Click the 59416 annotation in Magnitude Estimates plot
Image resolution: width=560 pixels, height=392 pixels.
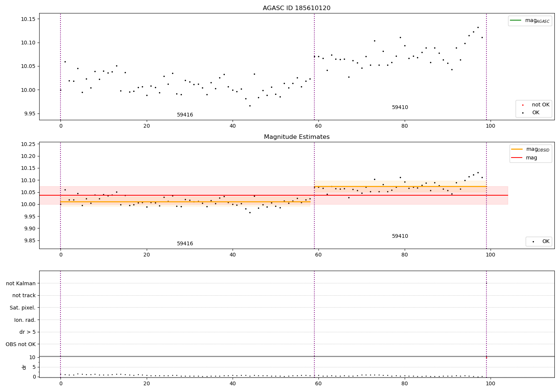(185, 243)
